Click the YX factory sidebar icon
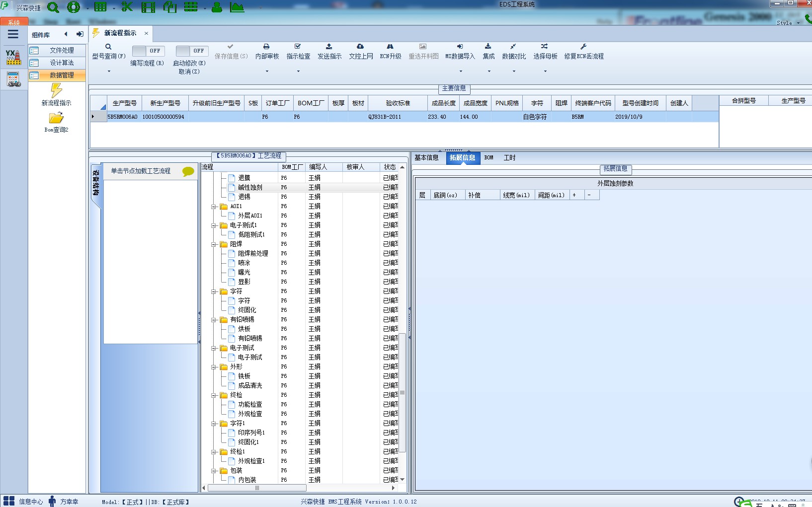 pos(13,57)
